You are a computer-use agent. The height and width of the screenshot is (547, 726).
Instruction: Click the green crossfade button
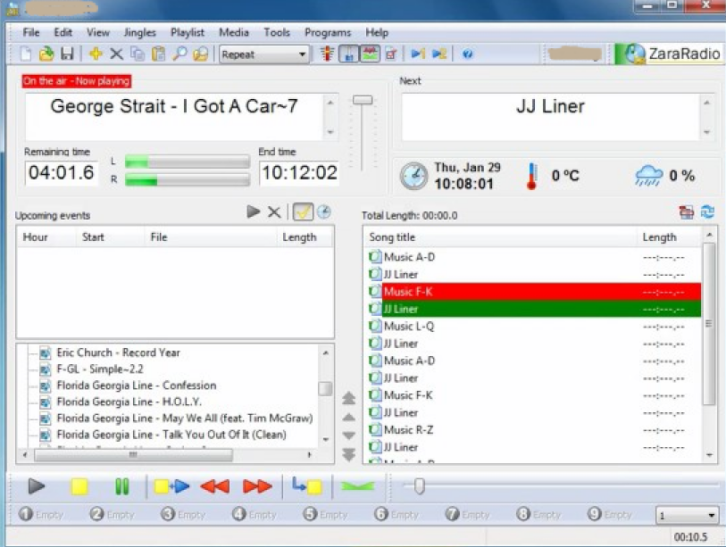357,486
